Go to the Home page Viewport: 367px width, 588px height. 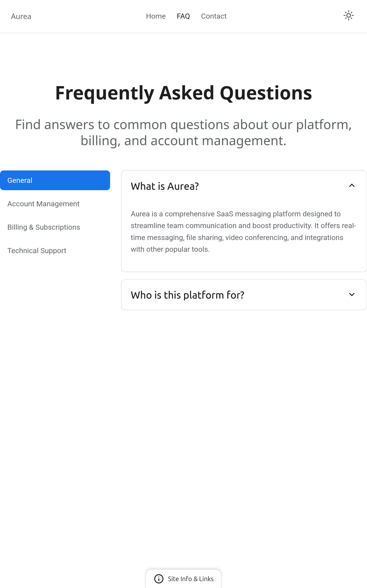pyautogui.click(x=156, y=16)
